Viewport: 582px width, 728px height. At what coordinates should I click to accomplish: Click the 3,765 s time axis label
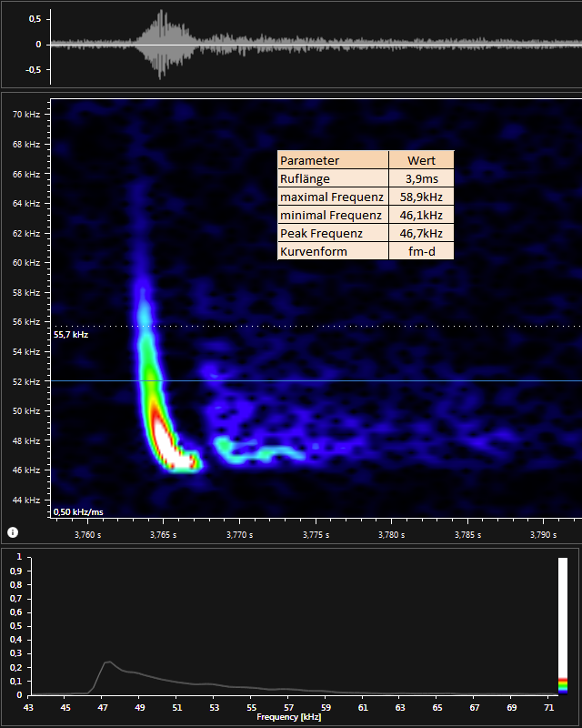[x=163, y=534]
